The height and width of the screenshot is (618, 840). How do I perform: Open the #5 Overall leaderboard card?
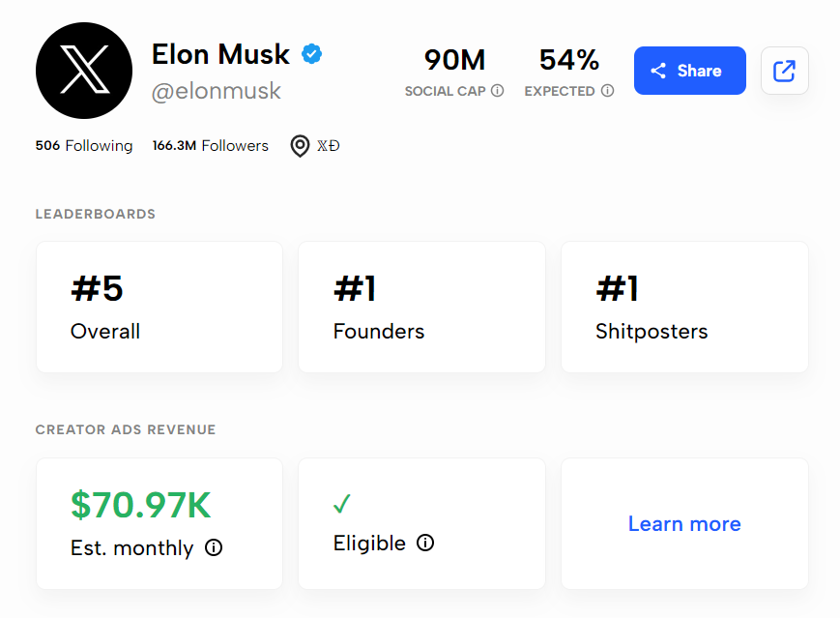pyautogui.click(x=159, y=307)
